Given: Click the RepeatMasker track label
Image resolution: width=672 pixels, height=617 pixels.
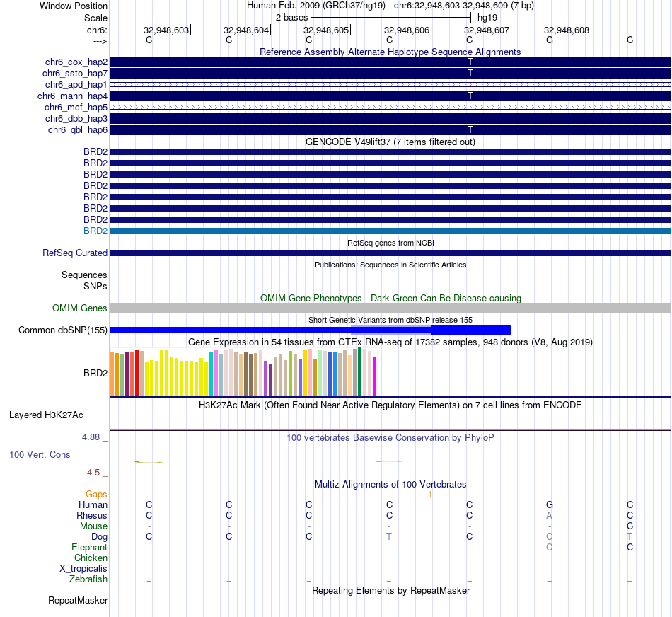Looking at the screenshot, I should [78, 600].
